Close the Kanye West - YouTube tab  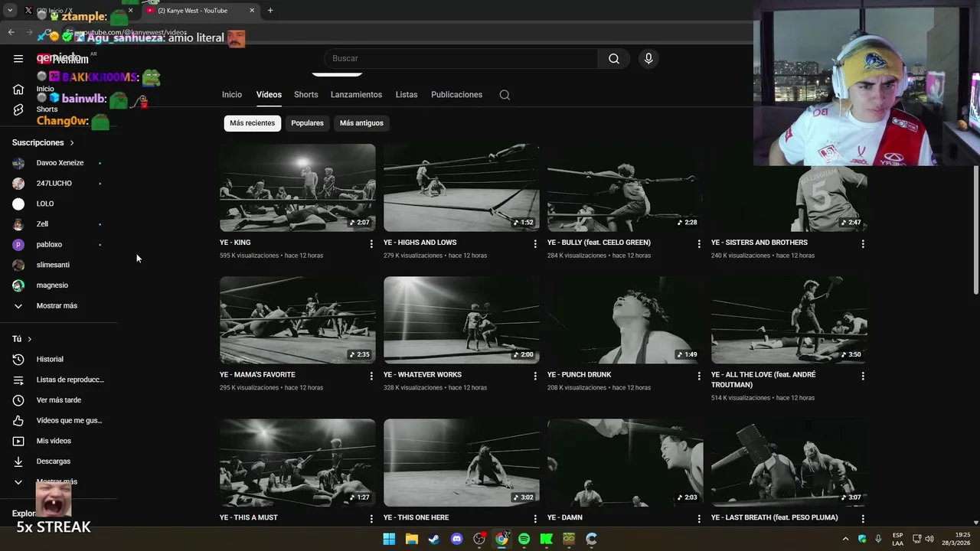tap(253, 11)
